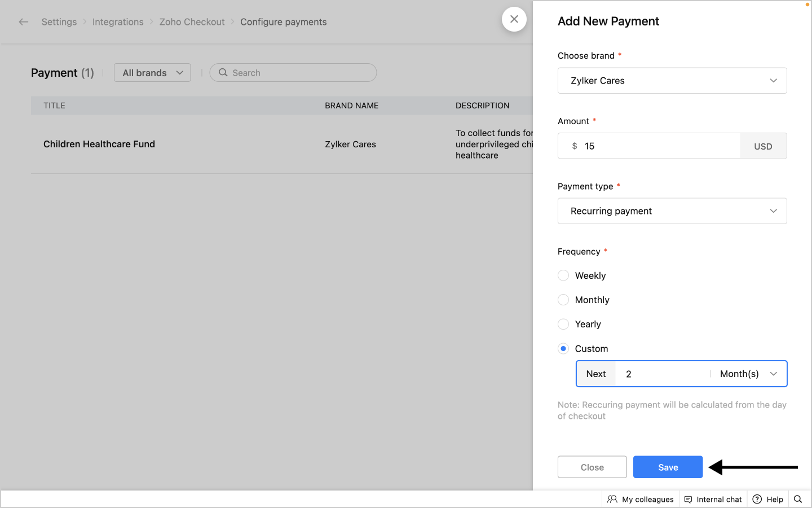Expand the All brands filter dropdown
812x508 pixels.
tap(152, 73)
